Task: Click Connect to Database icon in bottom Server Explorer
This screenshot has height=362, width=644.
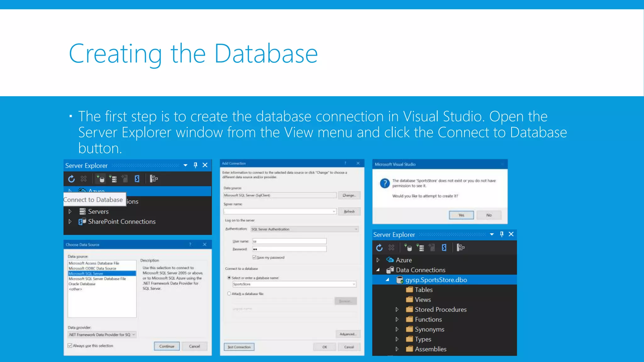Action: (408, 248)
